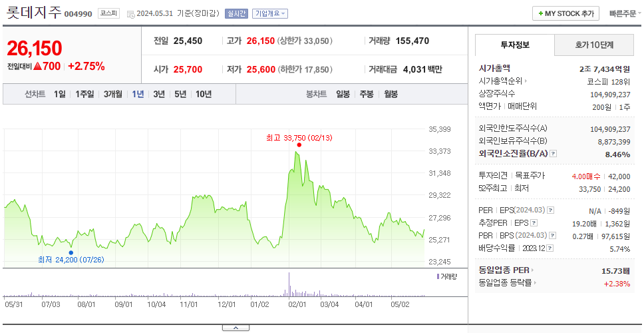
Task: Select the 1년 line chart period
Action: coord(138,94)
